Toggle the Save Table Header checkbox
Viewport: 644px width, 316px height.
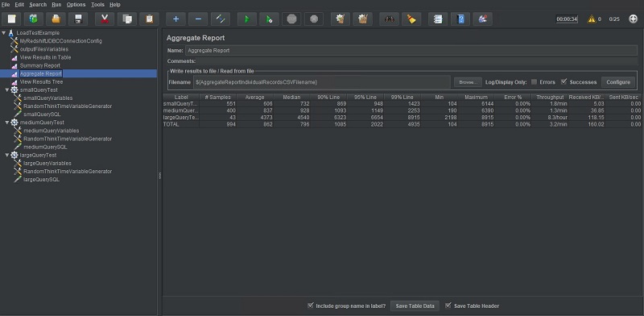pos(448,306)
